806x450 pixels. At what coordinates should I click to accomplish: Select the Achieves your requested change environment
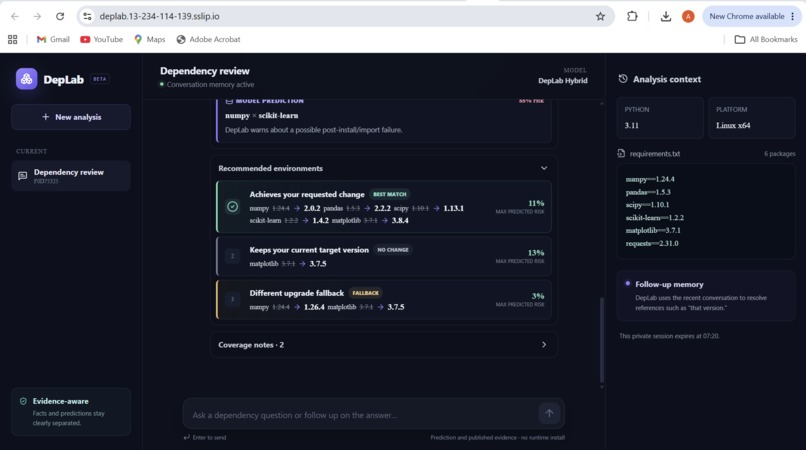pos(384,207)
